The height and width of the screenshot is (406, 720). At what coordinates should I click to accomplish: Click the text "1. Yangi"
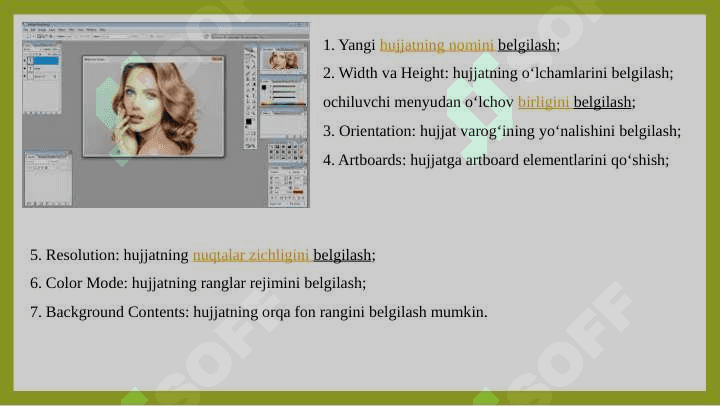pos(349,45)
